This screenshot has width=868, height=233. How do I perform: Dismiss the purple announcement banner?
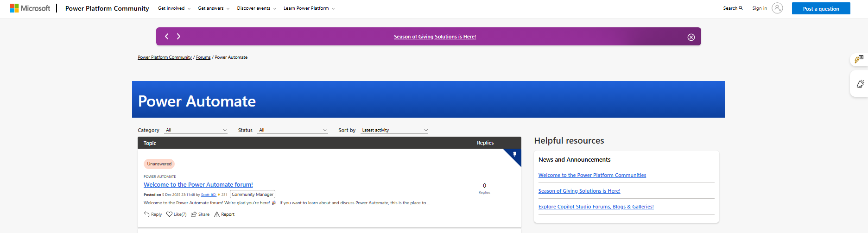691,37
